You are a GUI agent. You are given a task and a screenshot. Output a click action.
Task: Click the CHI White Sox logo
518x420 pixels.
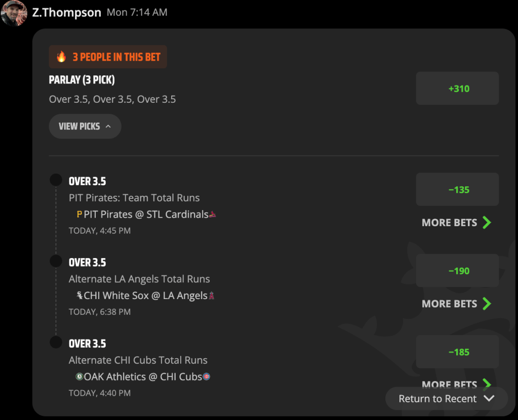(79, 295)
